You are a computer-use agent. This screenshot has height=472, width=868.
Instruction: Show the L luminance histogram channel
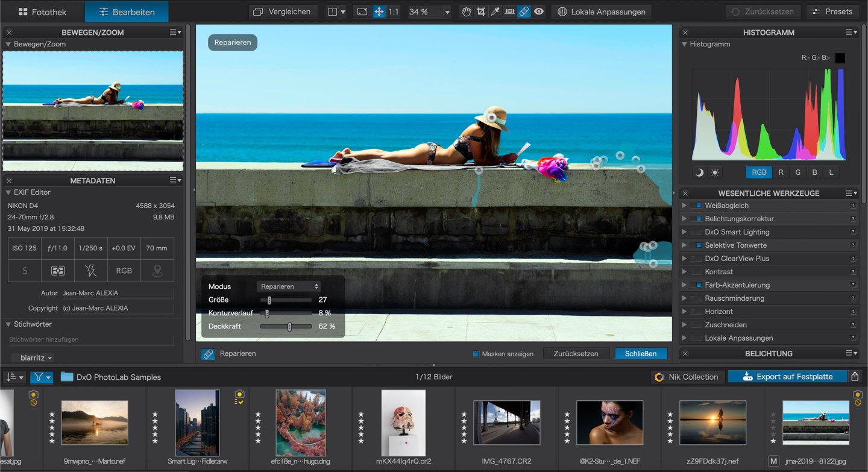831,172
